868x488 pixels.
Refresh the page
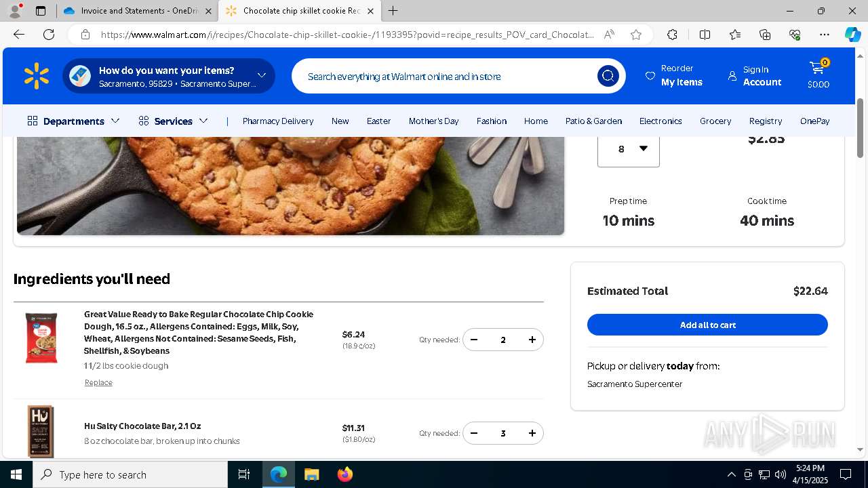point(49,35)
